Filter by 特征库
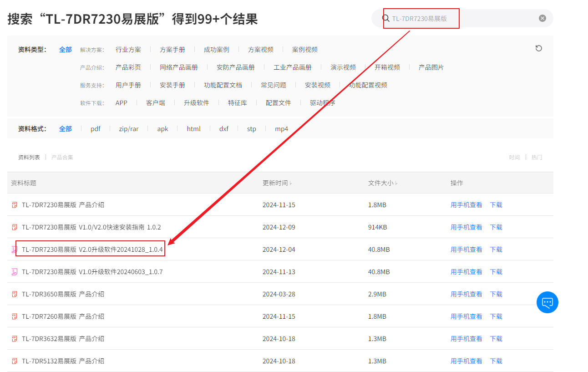Image resolution: width=588 pixels, height=372 pixels. pyautogui.click(x=238, y=103)
